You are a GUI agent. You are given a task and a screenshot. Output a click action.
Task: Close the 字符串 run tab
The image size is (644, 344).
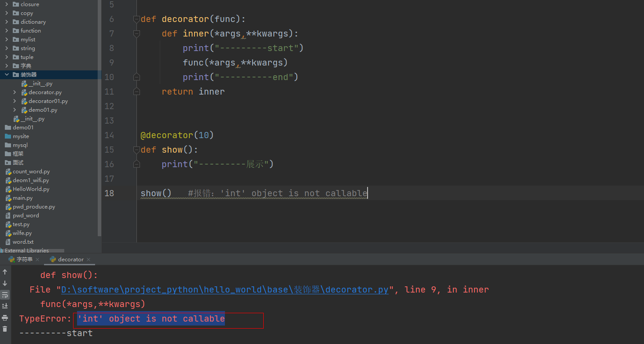click(37, 260)
